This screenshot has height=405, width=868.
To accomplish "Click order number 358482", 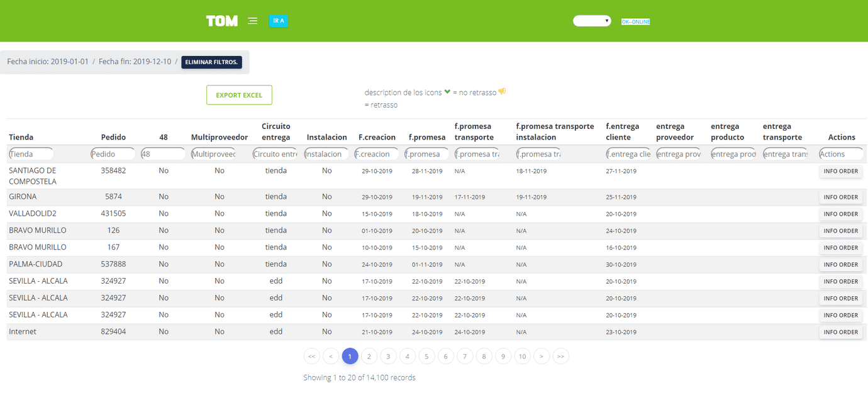I will 113,170.
